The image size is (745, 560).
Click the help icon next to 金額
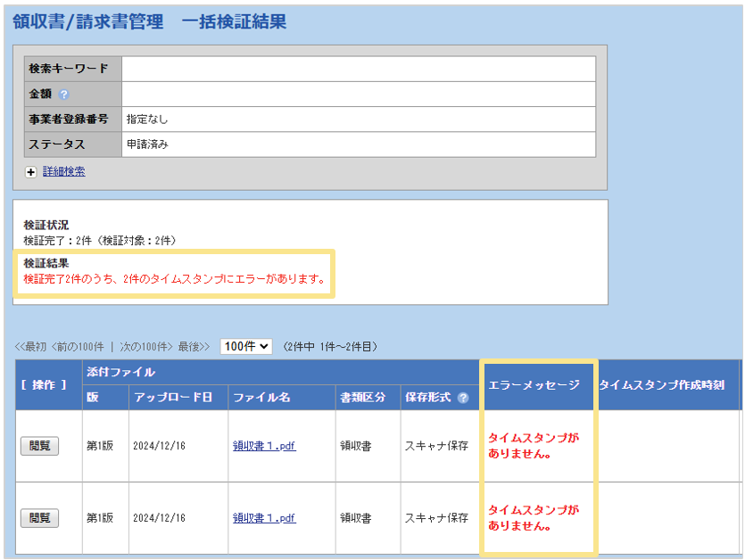[63, 95]
